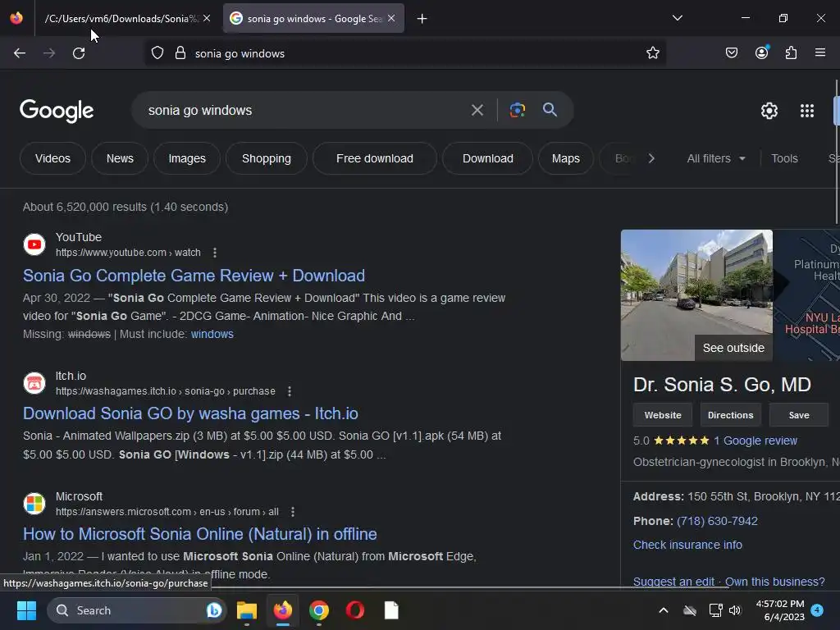Image resolution: width=840 pixels, height=630 pixels.
Task: Submit search with the magnifier icon
Action: (550, 110)
